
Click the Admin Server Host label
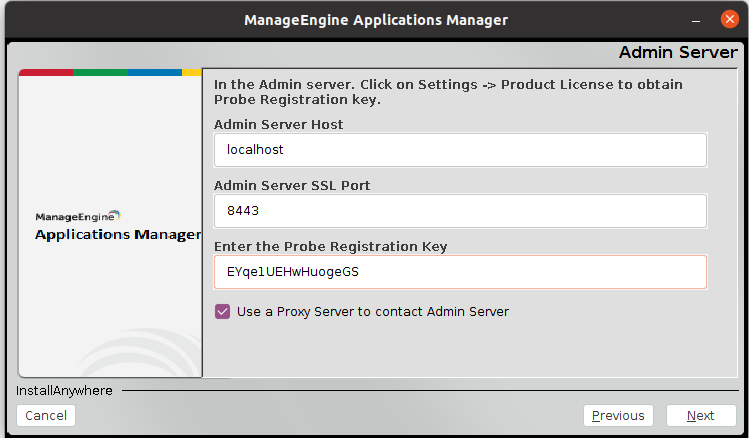point(278,124)
